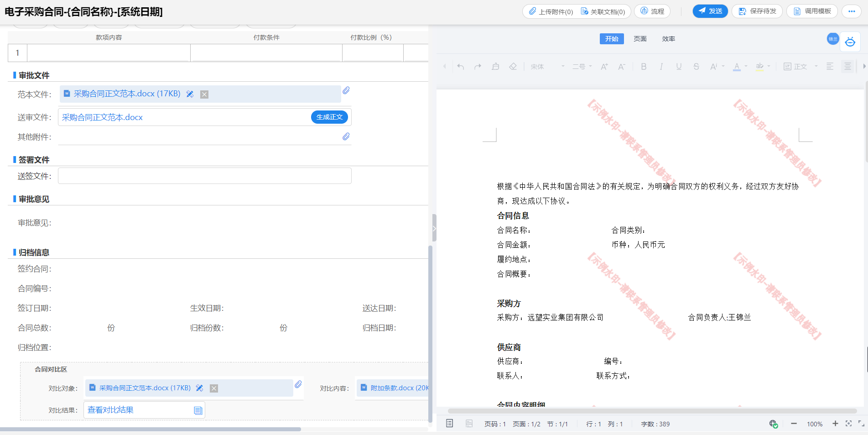The width and height of the screenshot is (868, 435).
Task: Enter fullscreen with the expand icon
Action: pos(861,424)
